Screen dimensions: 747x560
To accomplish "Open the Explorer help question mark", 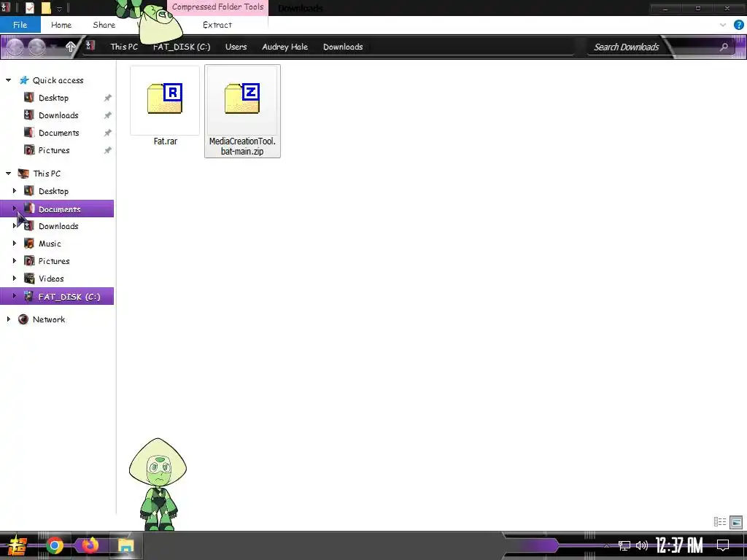I will pyautogui.click(x=738, y=25).
